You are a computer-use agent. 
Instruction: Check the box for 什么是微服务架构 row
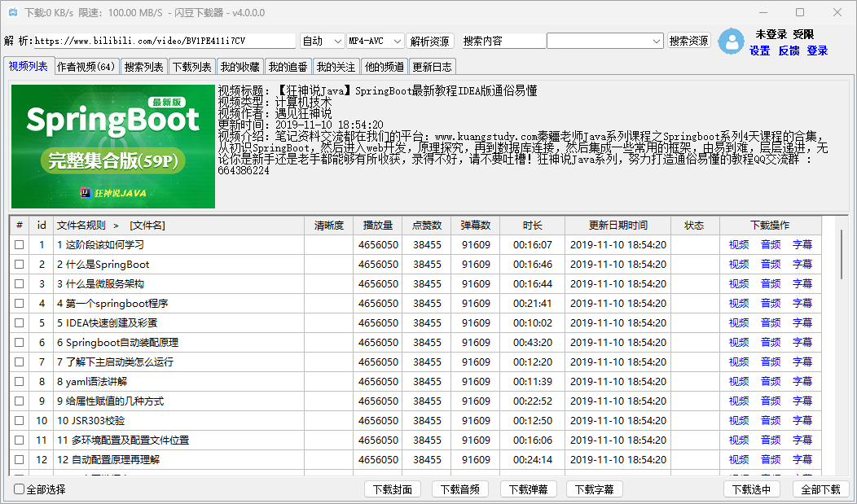tap(19, 284)
